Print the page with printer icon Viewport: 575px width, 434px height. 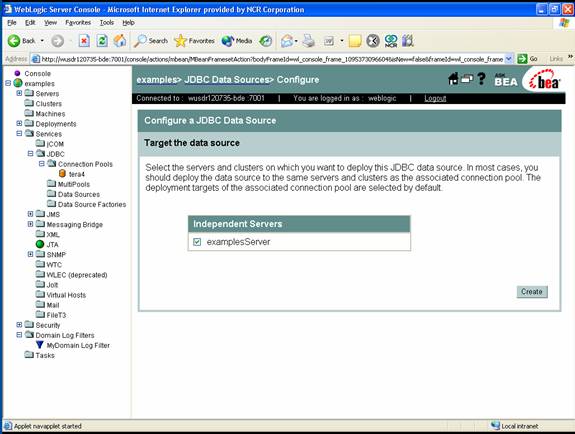[308, 41]
